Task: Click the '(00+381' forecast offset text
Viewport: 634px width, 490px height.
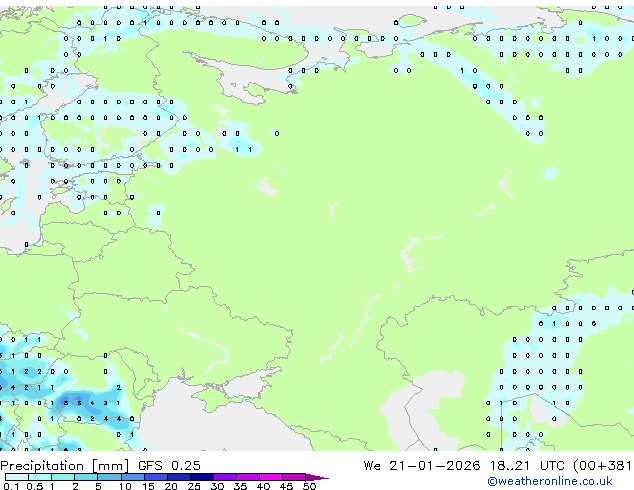Action: click(x=602, y=466)
